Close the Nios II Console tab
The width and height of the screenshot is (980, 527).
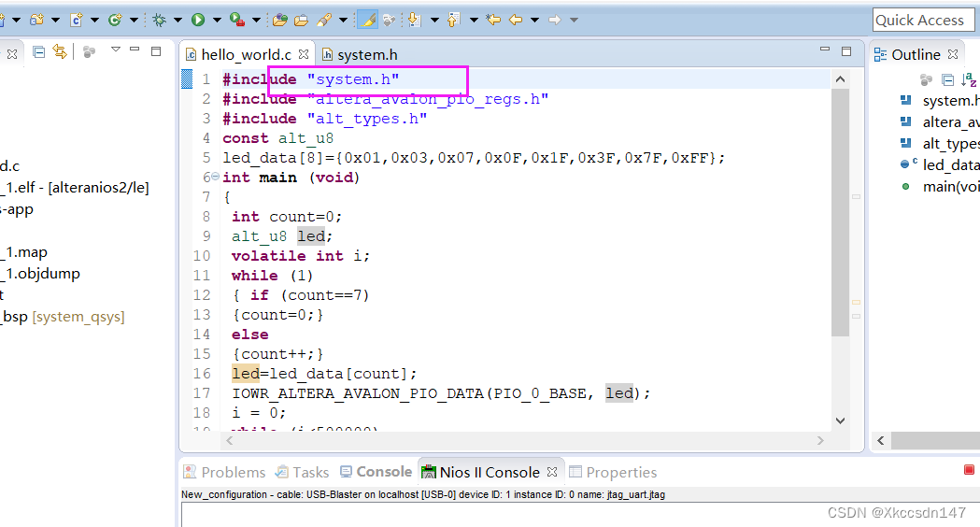point(552,472)
